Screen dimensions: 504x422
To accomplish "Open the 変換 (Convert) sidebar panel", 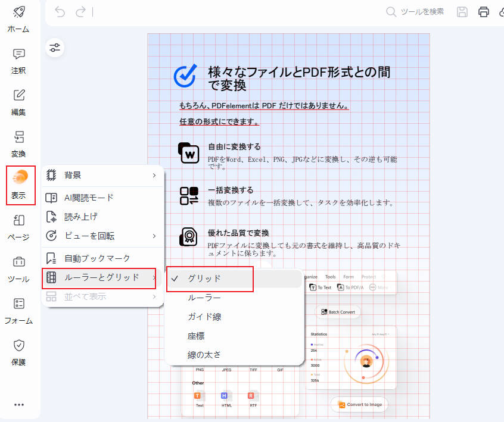I will click(18, 144).
